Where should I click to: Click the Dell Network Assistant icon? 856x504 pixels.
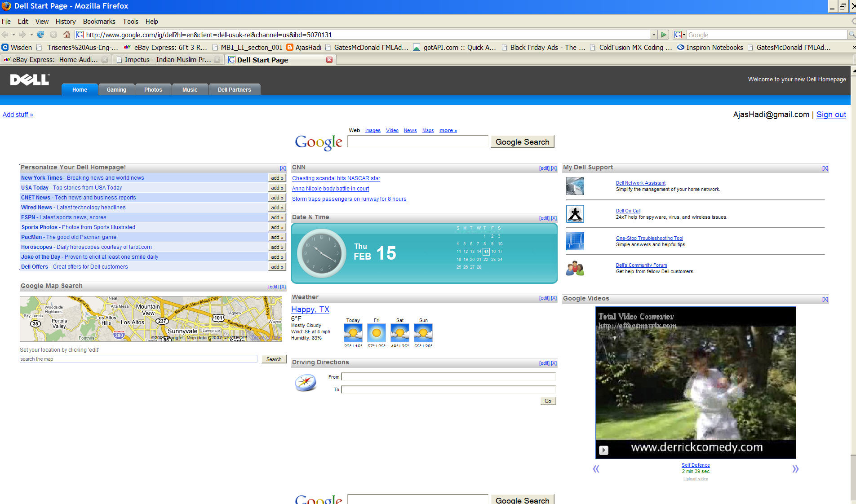(x=575, y=186)
